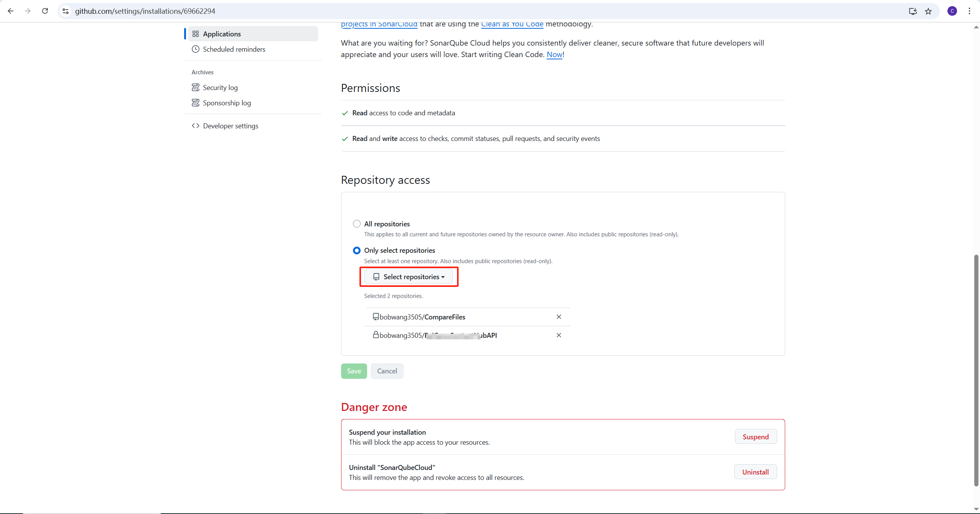The image size is (980, 514).
Task: Click the Uninstall button in Danger zone
Action: (x=755, y=472)
